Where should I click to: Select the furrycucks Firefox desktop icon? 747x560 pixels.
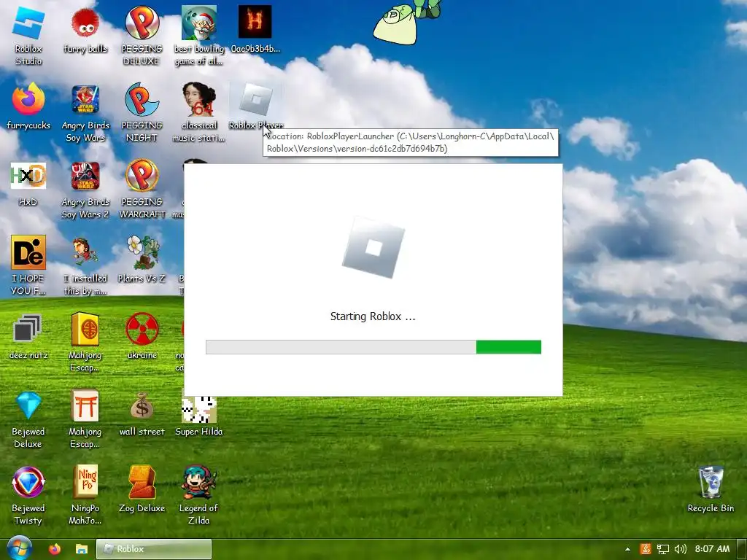(x=28, y=106)
